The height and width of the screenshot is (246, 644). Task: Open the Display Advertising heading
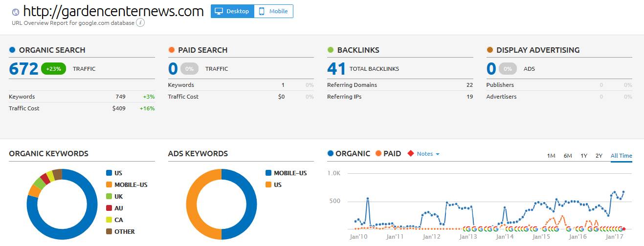point(538,50)
